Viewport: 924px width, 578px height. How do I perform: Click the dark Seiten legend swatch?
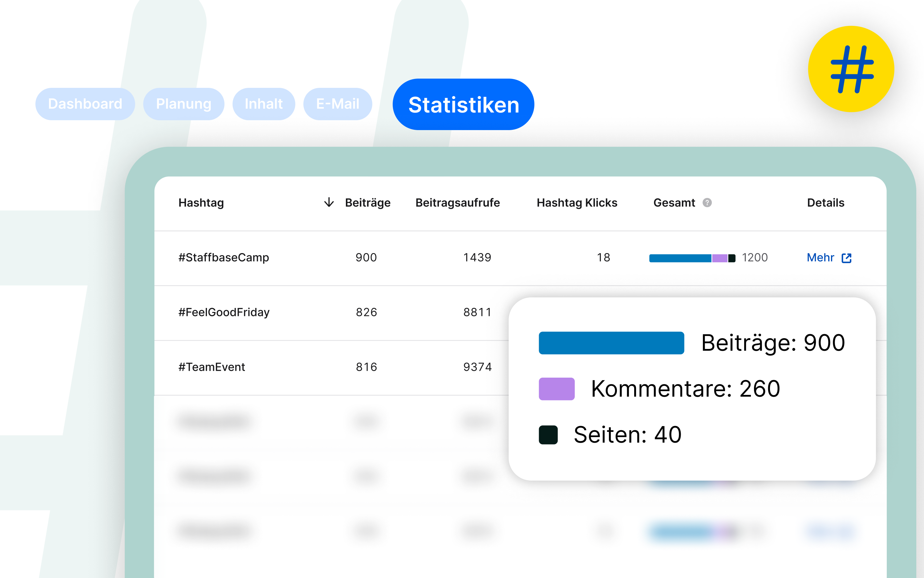[548, 435]
